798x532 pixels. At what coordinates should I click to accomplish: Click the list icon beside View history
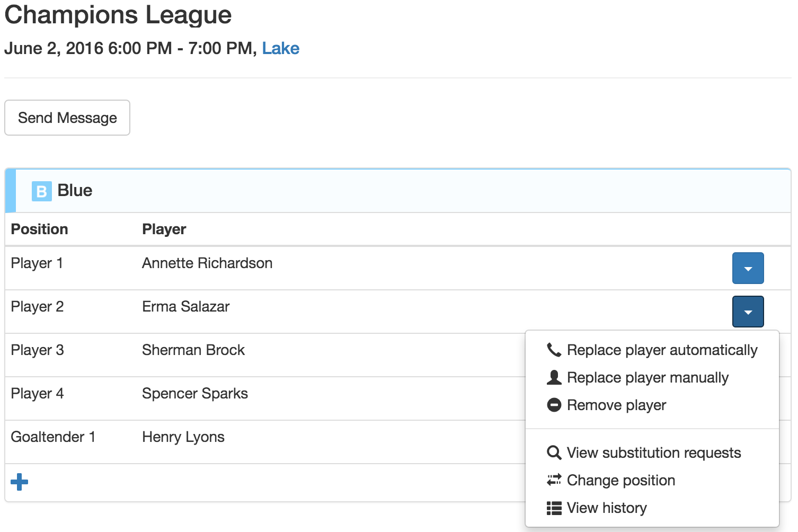point(554,508)
